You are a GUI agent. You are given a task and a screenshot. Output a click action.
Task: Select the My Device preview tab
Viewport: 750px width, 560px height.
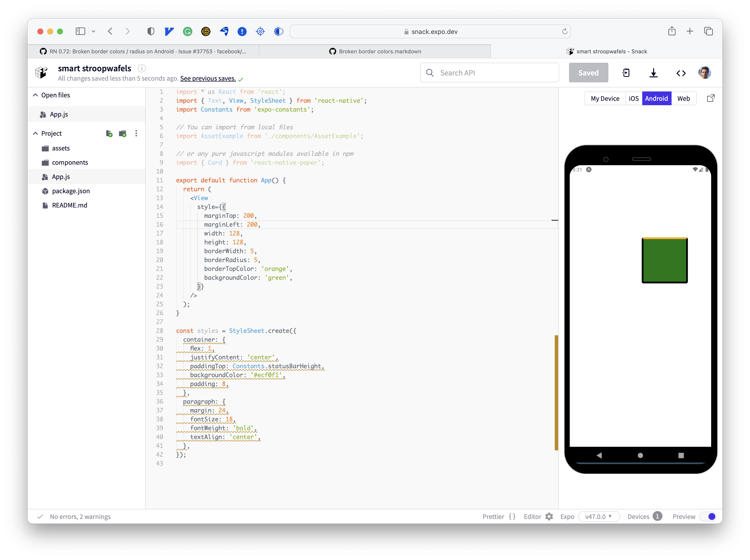coord(605,98)
